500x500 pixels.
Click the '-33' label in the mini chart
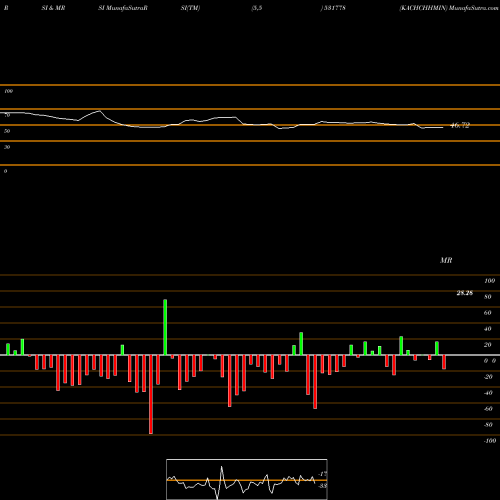(322, 486)
